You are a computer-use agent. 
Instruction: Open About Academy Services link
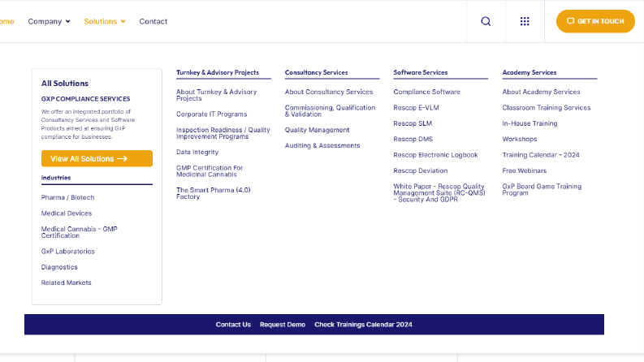click(541, 92)
